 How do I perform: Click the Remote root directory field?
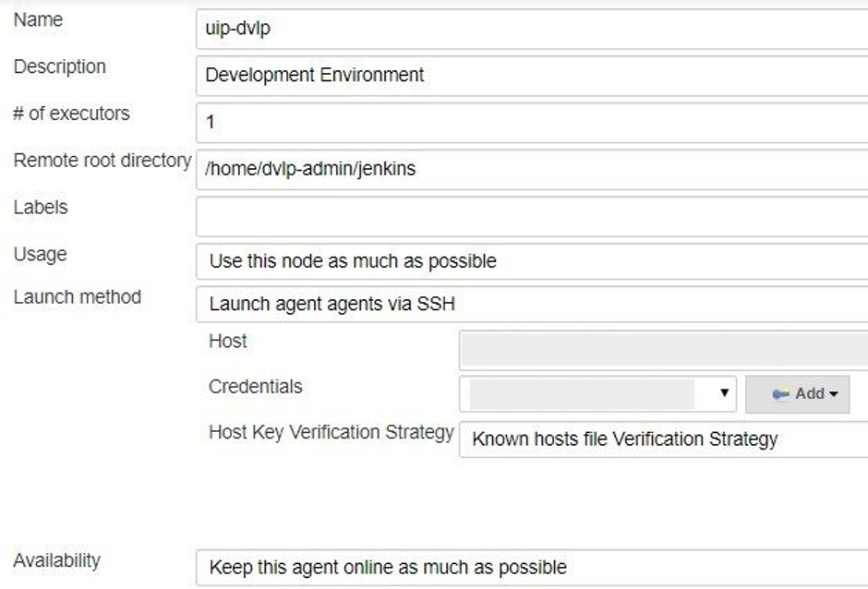[x=532, y=169]
